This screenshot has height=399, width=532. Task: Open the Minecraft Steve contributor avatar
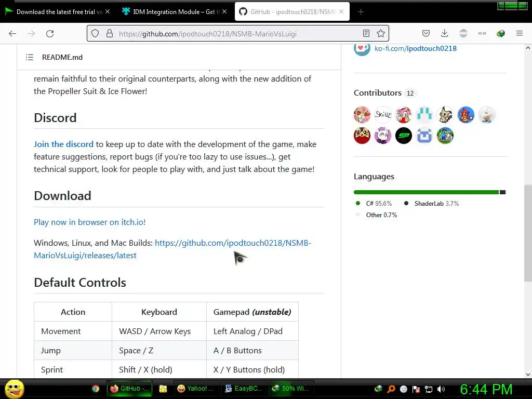pyautogui.click(x=445, y=136)
